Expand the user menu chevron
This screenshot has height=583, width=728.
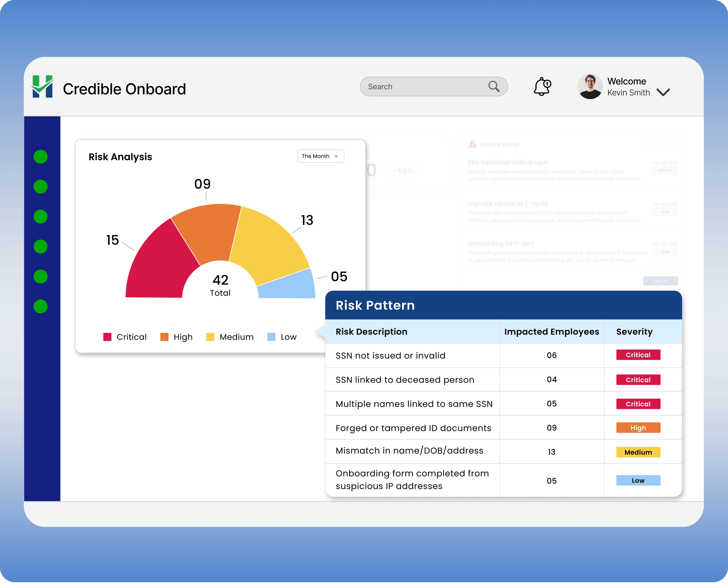click(x=663, y=92)
